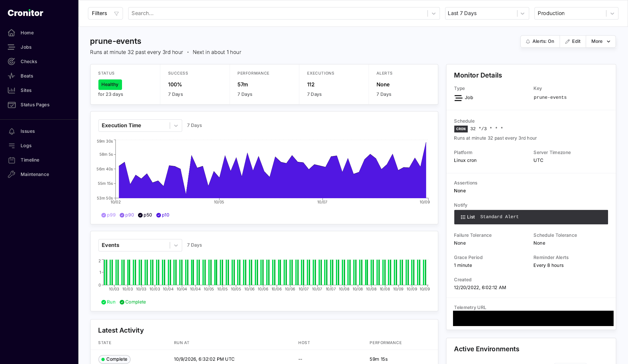
Task: Click the Timeline calendar icon
Action: coord(11,160)
